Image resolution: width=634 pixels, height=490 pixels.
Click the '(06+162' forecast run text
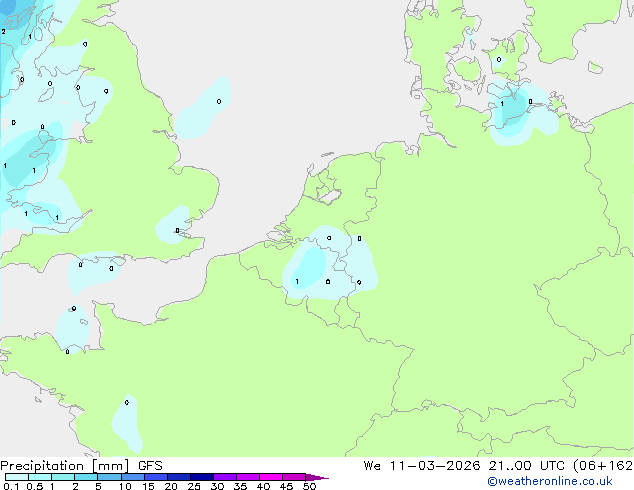click(x=603, y=466)
